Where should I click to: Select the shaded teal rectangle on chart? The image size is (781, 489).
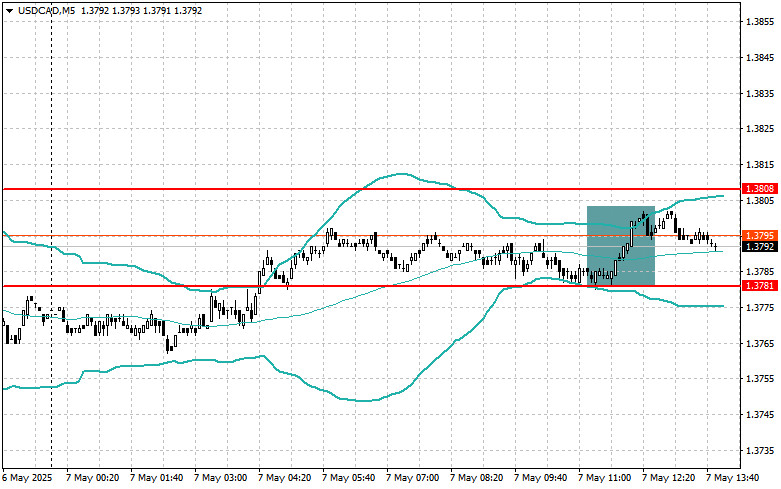tap(621, 246)
